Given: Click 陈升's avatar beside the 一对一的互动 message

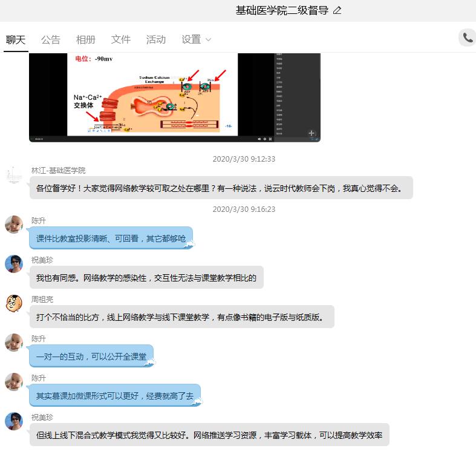Looking at the screenshot, I should pos(14,343).
